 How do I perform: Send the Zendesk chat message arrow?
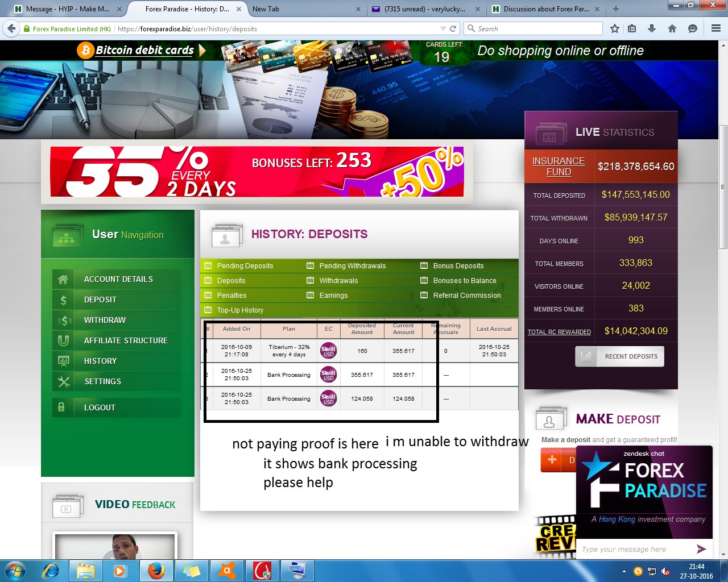pyautogui.click(x=701, y=548)
